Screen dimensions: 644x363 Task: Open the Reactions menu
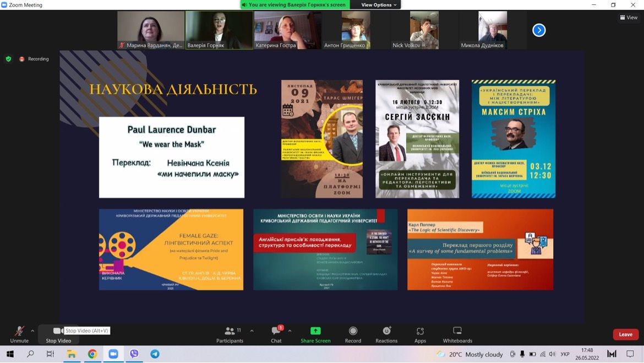point(386,334)
